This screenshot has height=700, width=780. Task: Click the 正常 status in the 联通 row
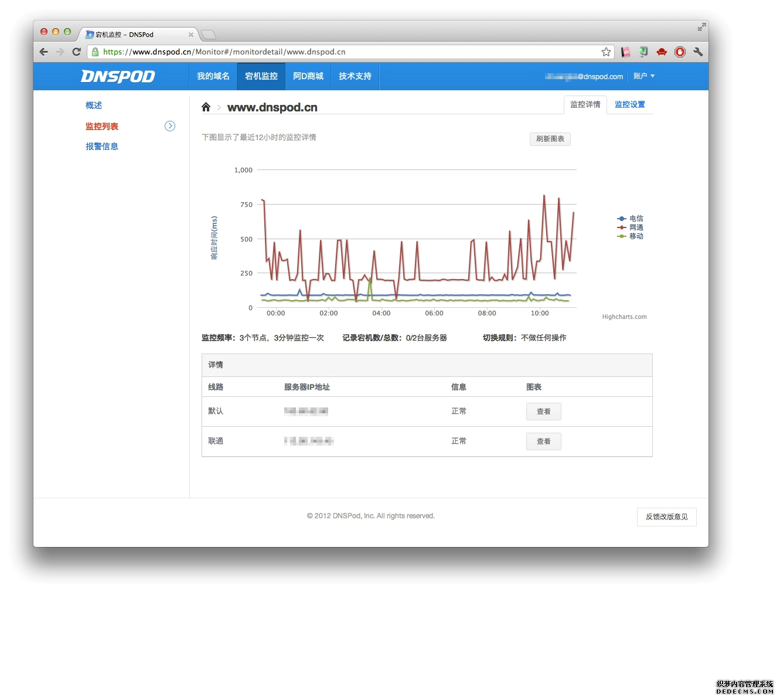[459, 441]
